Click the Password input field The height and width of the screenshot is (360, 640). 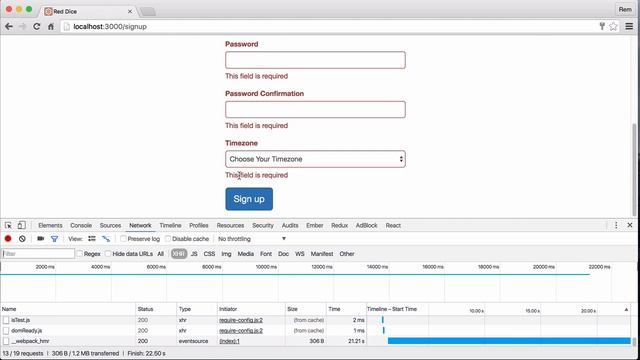point(315,60)
